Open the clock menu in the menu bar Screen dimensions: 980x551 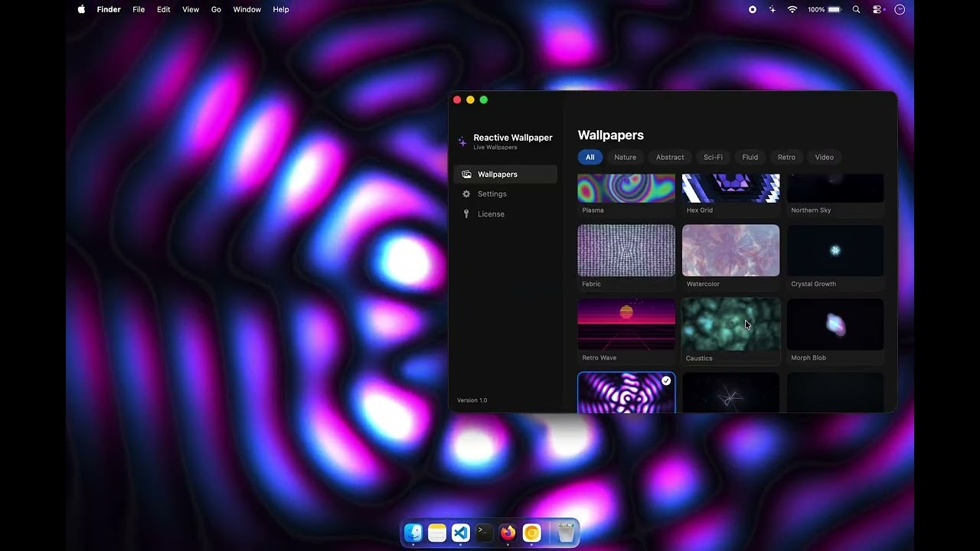coord(899,9)
